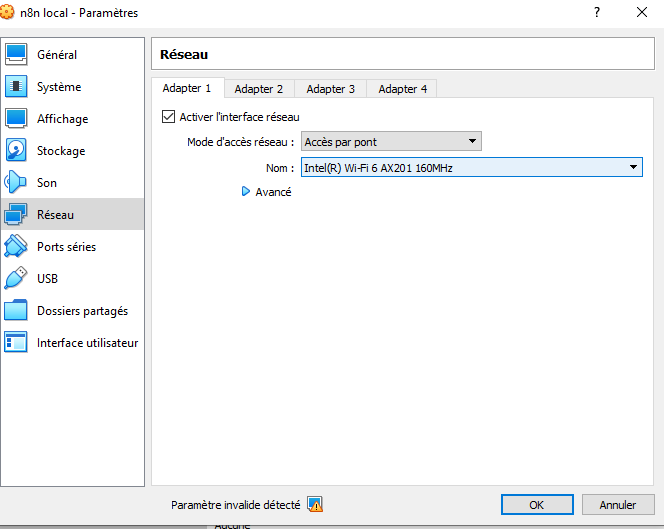Open the Mode d'accès réseau dropdown
This screenshot has height=529, width=664.
pyautogui.click(x=391, y=142)
